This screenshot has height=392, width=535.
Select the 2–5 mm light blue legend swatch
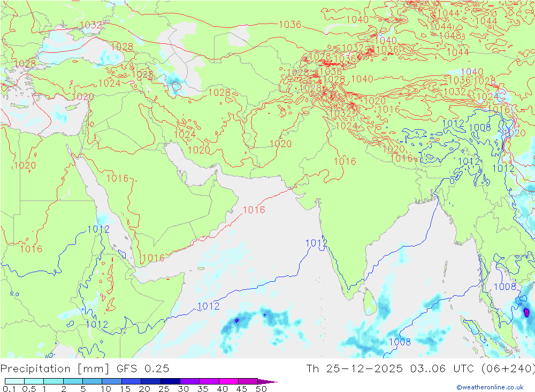click(73, 381)
